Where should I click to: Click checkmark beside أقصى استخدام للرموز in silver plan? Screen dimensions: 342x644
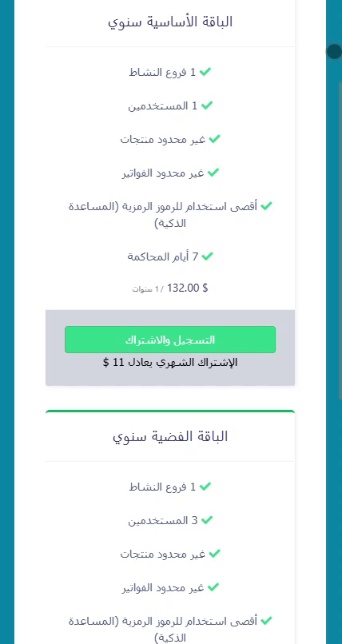[x=266, y=621]
